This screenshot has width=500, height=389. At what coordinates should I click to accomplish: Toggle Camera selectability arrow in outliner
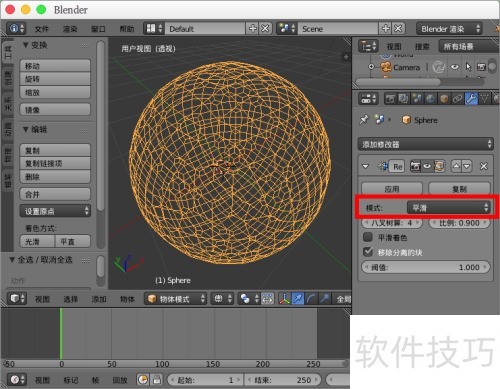tap(468, 67)
